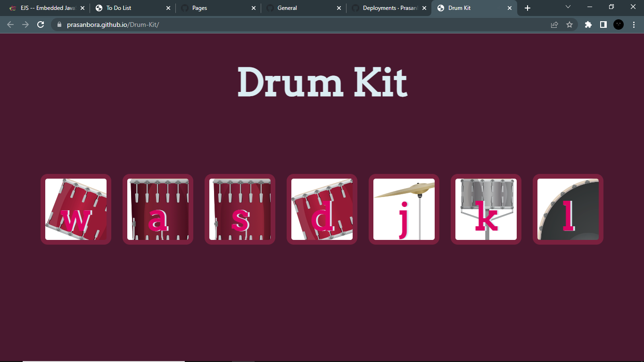This screenshot has width=644, height=362.
Task: Open the tab search dropdown chevron
Action: coord(568,7)
